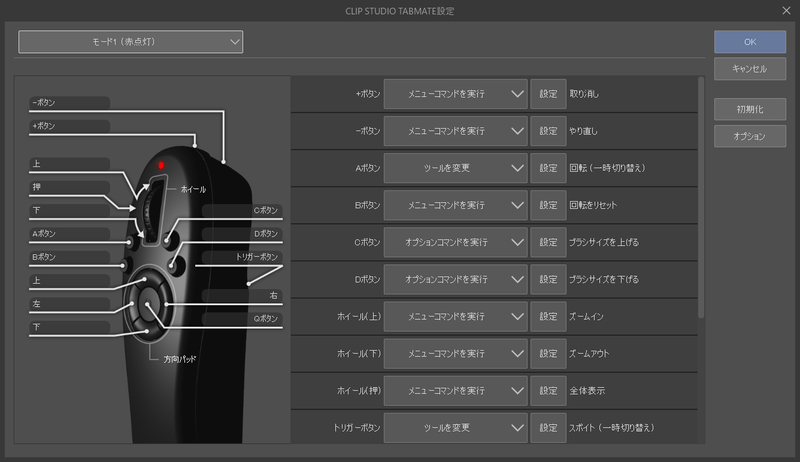Open the オプション button
This screenshot has width=800, height=462.
tap(749, 136)
